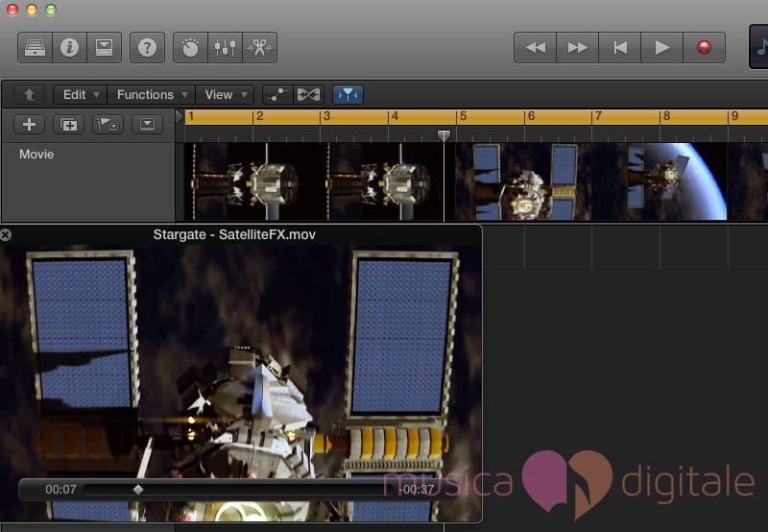The height and width of the screenshot is (532, 768).
Task: Go to beginning of project
Action: (x=619, y=47)
